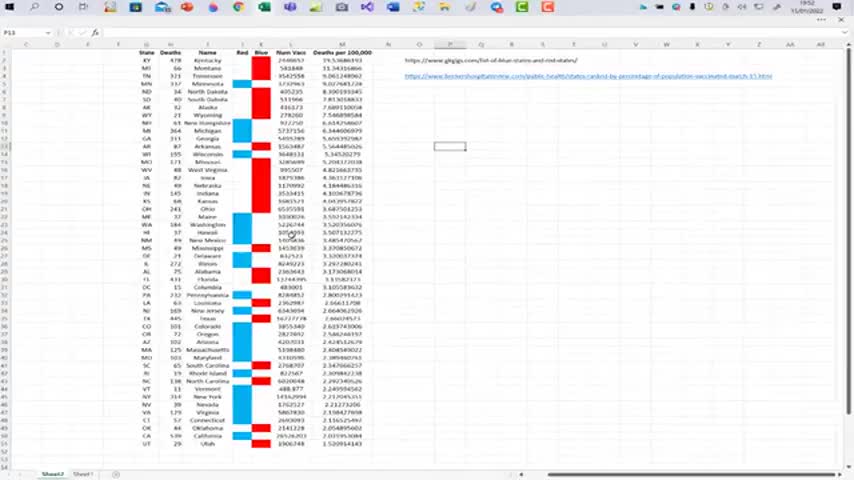Viewport: 854px width, 480px height.
Task: Select column W header
Action: pyautogui.click(x=666, y=45)
